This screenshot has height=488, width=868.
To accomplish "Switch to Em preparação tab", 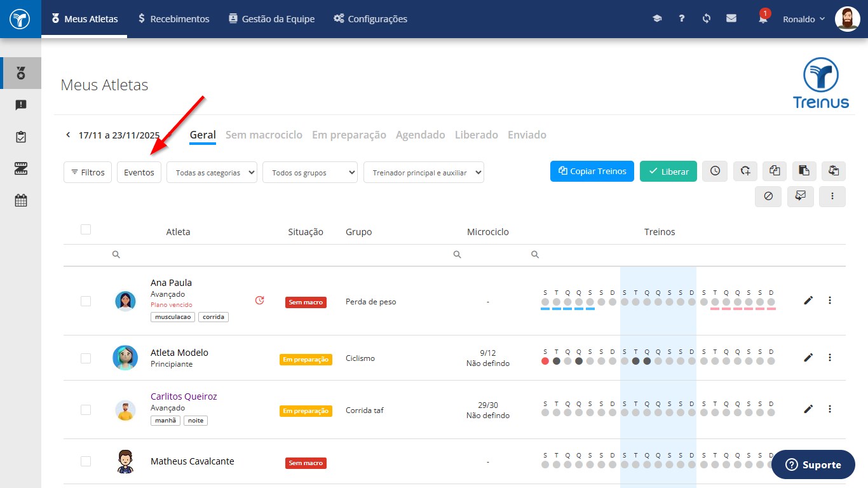I will point(349,135).
